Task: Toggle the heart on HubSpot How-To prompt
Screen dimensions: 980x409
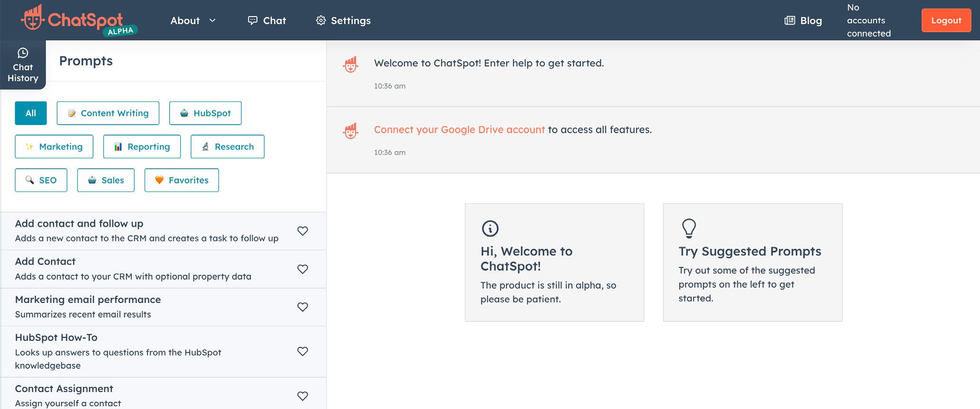Action: pos(302,351)
